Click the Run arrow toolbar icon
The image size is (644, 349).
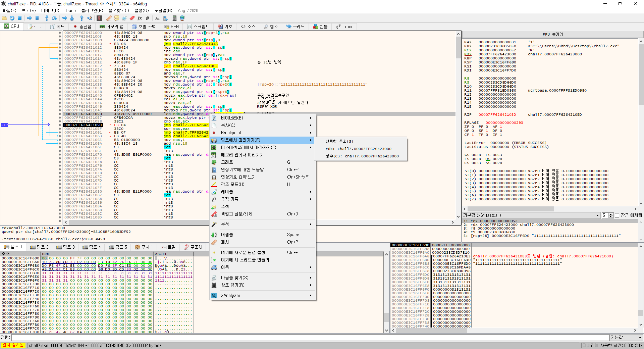[30, 18]
